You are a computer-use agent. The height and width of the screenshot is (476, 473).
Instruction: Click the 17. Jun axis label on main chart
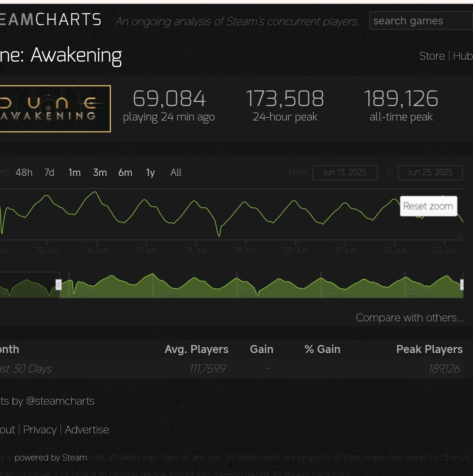point(147,250)
